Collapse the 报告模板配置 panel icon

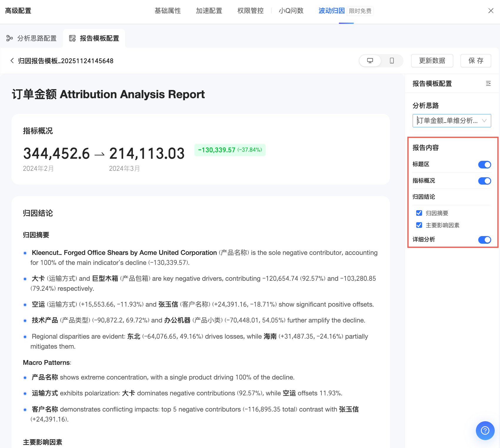488,83
